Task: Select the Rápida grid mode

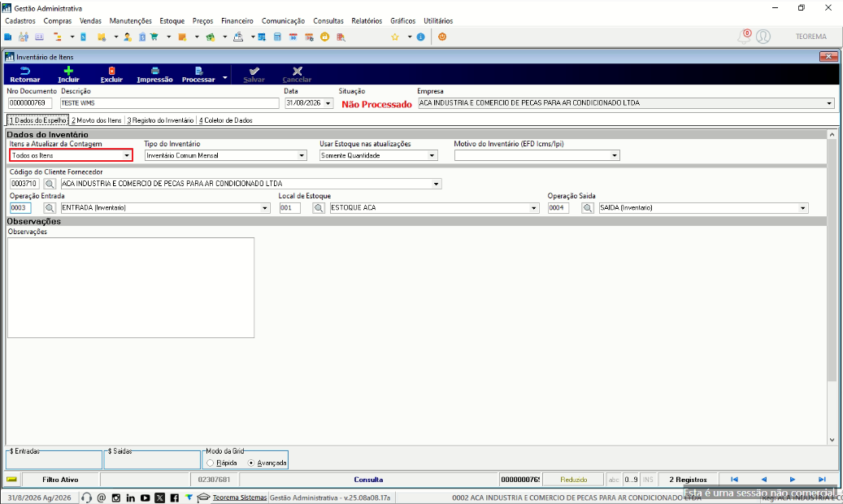Action: coord(211,463)
